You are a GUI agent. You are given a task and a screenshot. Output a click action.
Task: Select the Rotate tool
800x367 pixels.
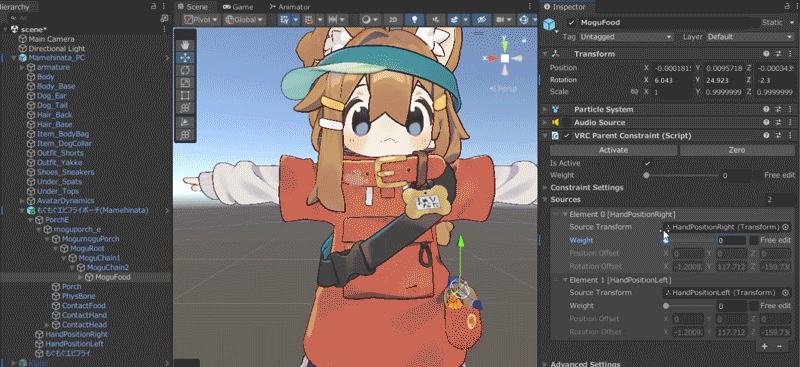tap(185, 70)
